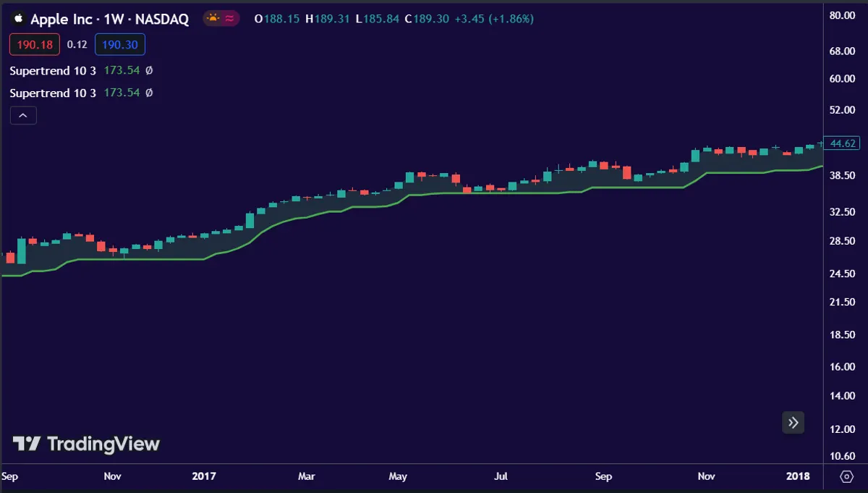The image size is (868, 493).
Task: Change the 1W interval in title
Action: 114,19
